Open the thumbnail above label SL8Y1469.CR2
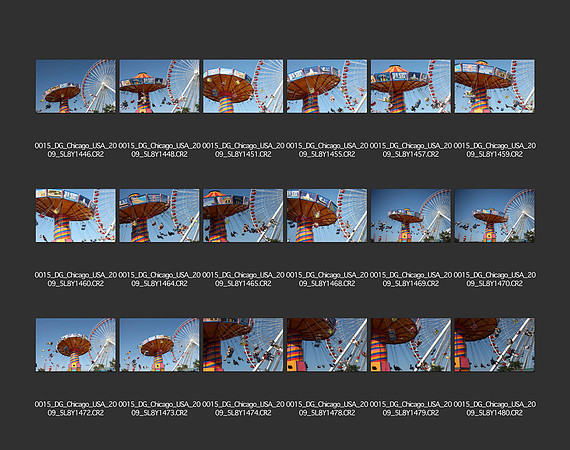This screenshot has height=450, width=570. [411, 216]
